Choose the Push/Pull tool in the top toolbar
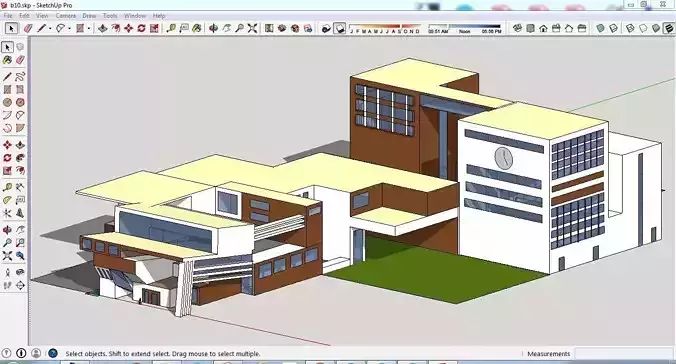This screenshot has width=676, height=364. (x=103, y=28)
